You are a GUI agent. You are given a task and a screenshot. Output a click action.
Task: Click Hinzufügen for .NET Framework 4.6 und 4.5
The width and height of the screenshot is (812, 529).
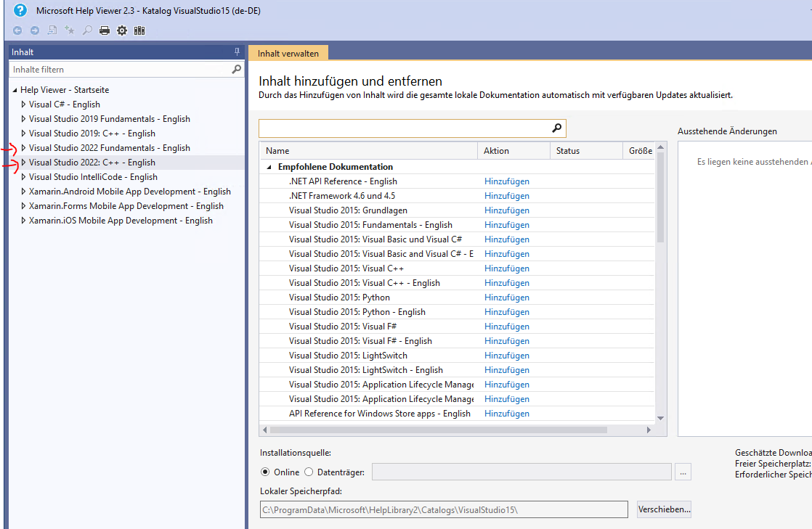pyautogui.click(x=506, y=196)
